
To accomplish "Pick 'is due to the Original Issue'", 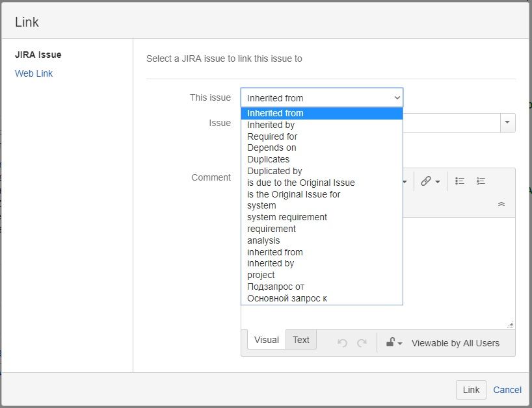I will [322, 183].
